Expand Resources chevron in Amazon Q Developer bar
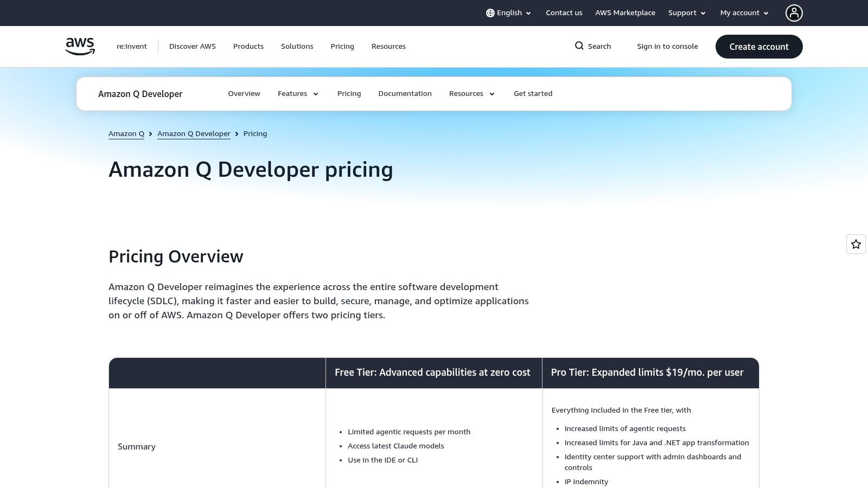 (492, 94)
